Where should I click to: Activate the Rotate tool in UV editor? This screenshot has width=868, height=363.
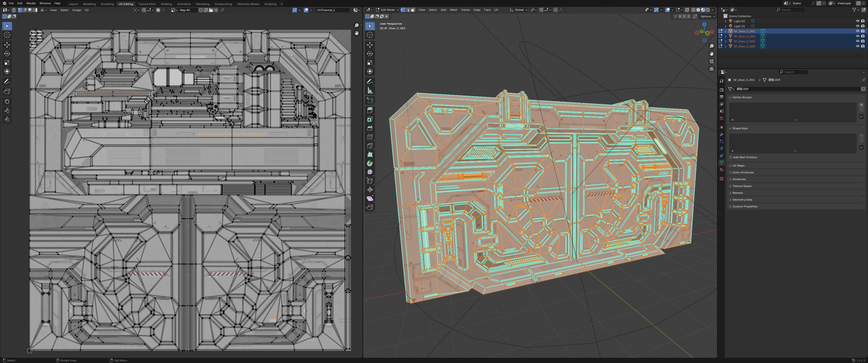(7, 54)
